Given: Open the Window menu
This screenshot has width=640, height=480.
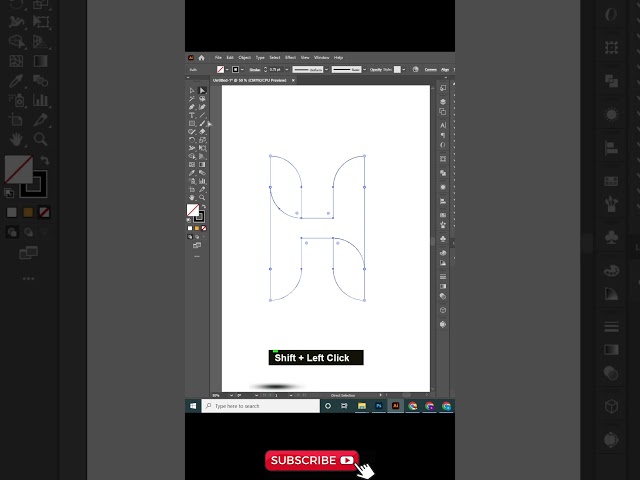Looking at the screenshot, I should click(x=321, y=58).
